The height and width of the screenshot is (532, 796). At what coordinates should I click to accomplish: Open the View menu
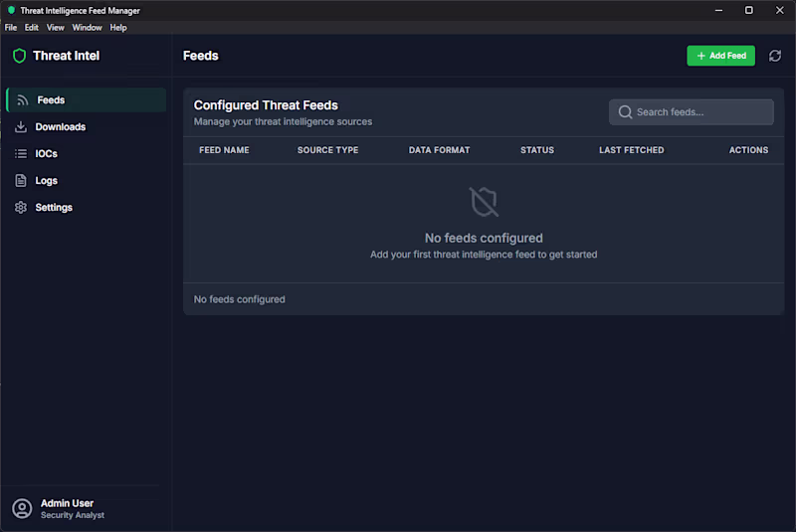click(56, 28)
